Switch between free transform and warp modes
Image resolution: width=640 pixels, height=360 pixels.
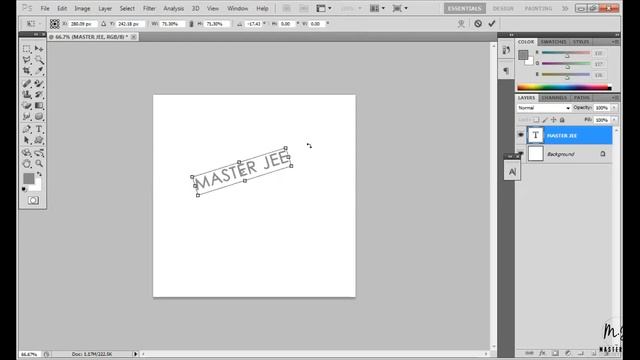[461, 24]
